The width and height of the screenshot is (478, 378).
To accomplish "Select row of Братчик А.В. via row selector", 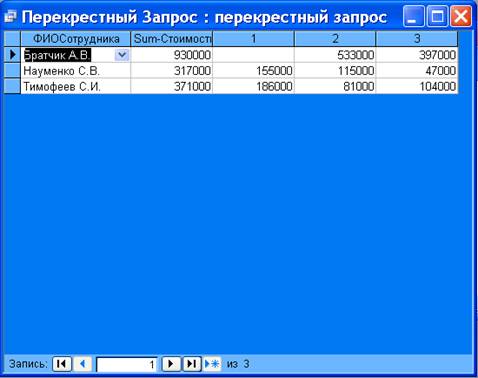I will 12,55.
